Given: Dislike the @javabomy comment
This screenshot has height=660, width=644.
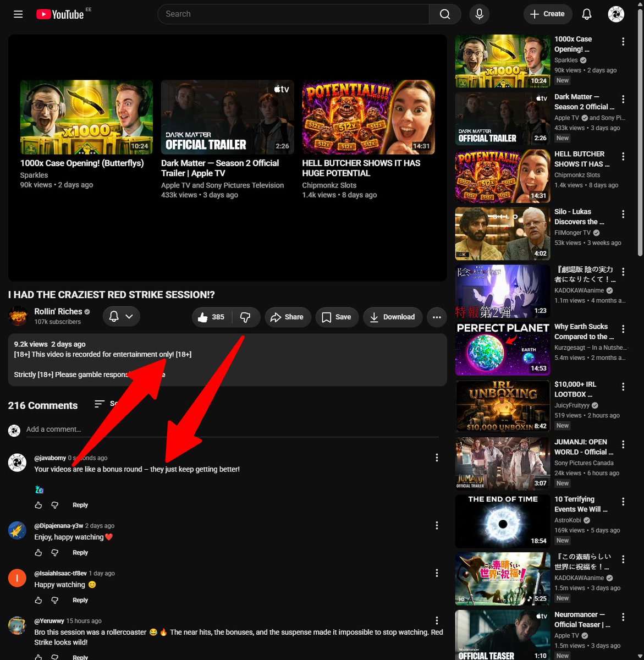Looking at the screenshot, I should click(55, 505).
